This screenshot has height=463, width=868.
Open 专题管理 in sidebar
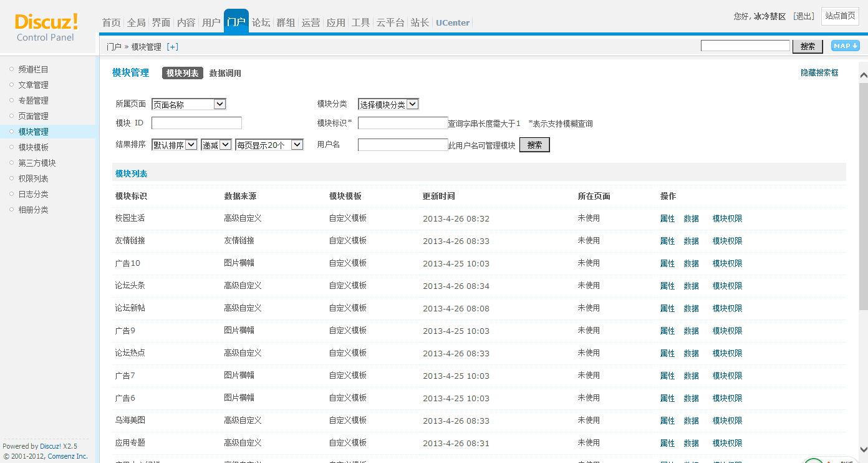click(x=33, y=100)
